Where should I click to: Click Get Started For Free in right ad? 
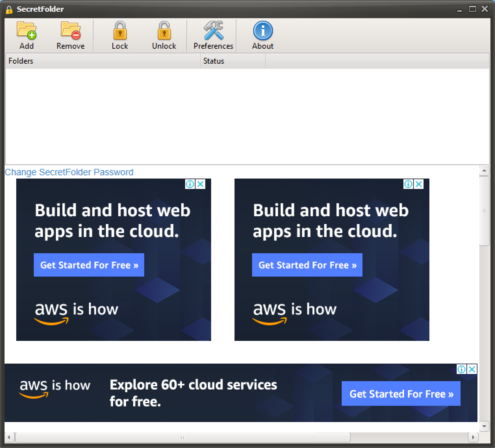pos(307,265)
